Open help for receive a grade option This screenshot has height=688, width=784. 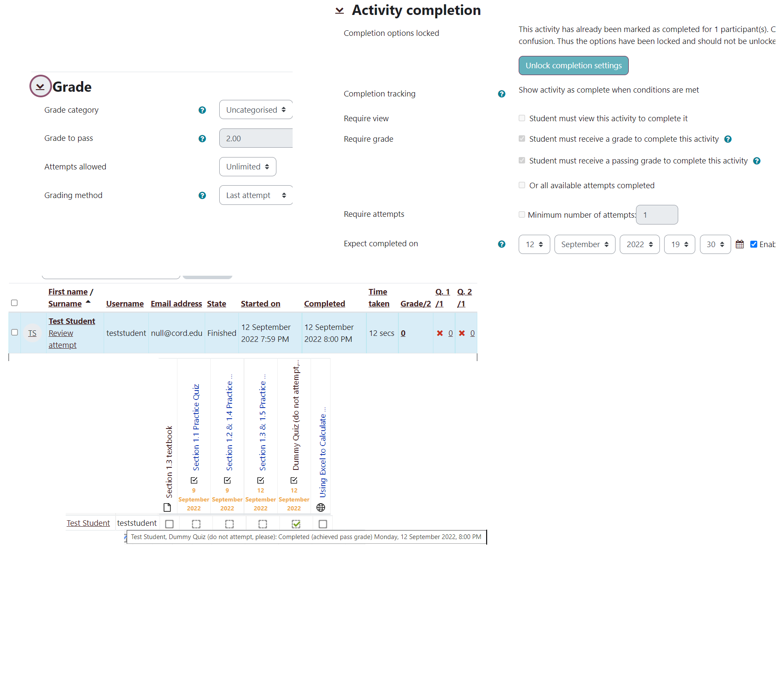[728, 139]
